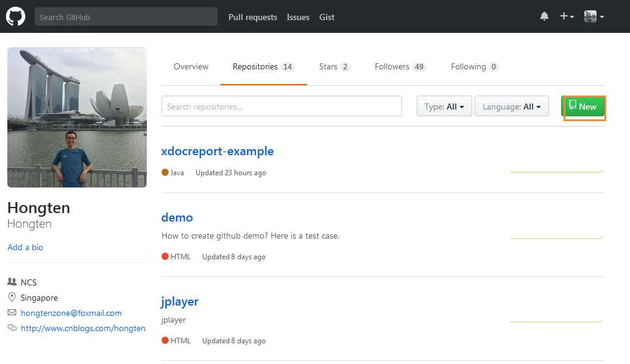
Task: Click the 'Singapore' location text
Action: click(x=40, y=298)
